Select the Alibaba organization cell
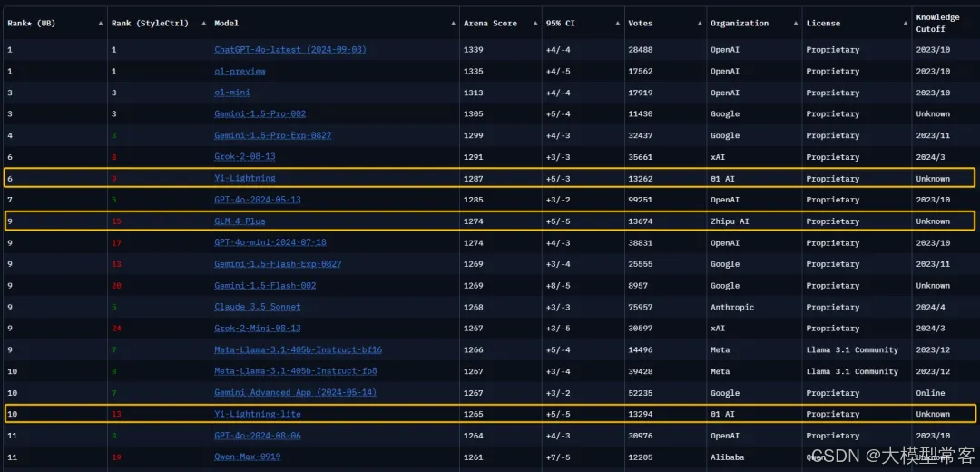This screenshot has width=980, height=472. (x=728, y=457)
